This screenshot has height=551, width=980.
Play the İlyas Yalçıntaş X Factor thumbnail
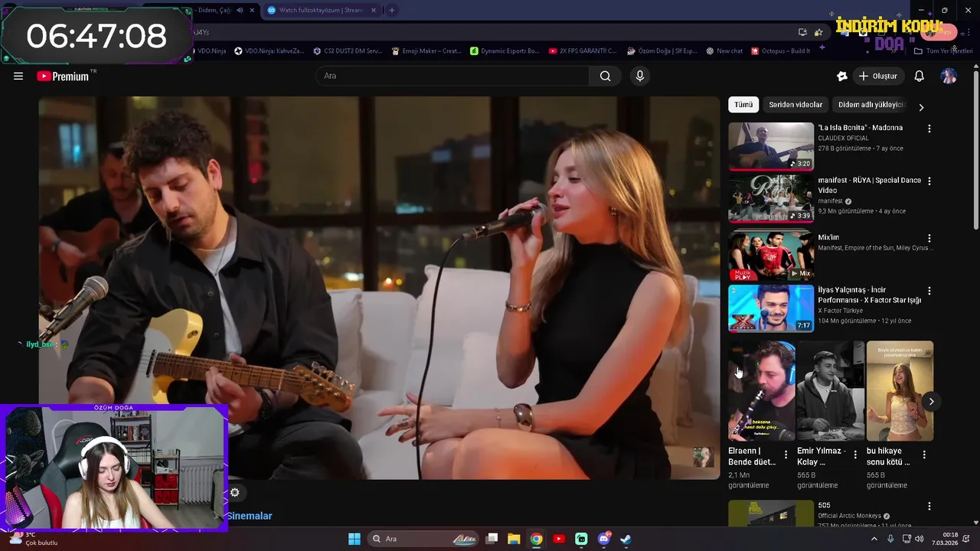coord(771,308)
